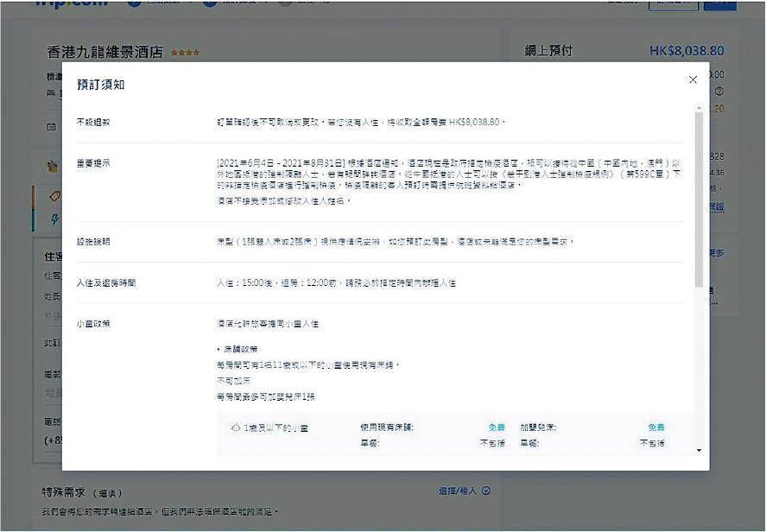Click the 床鋪政策 bullet heading
Image resolution: width=766 pixels, height=532 pixels.
point(240,349)
